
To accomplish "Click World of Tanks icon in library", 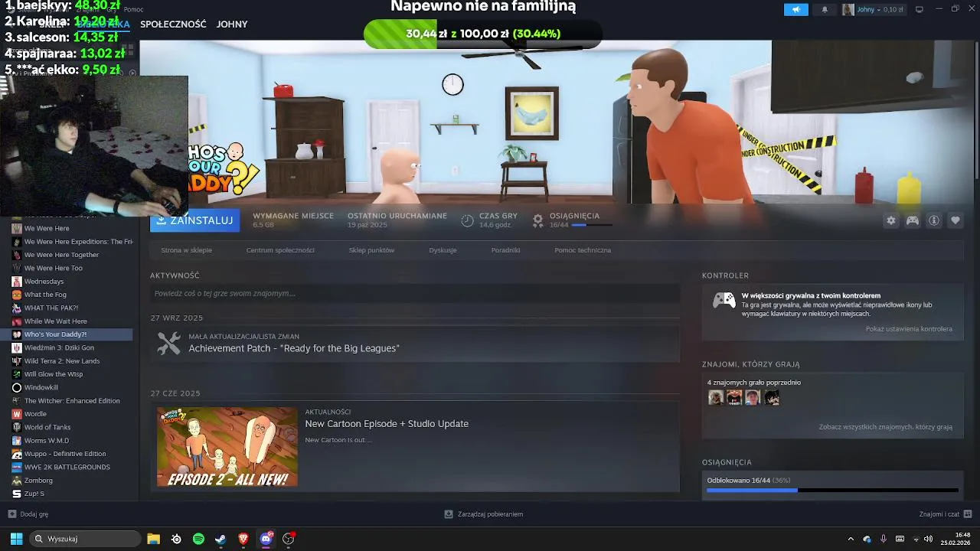I will (17, 427).
